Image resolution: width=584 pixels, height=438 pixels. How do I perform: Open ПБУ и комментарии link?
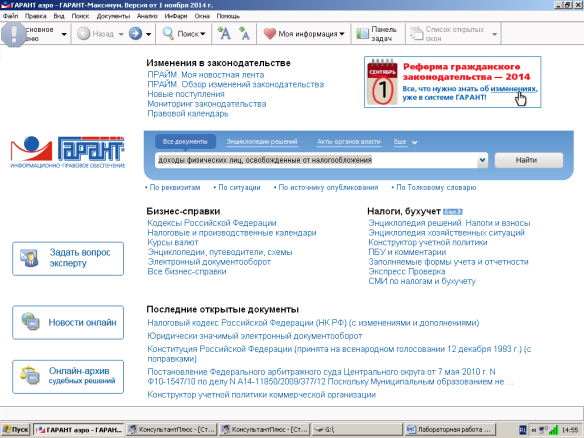point(407,252)
